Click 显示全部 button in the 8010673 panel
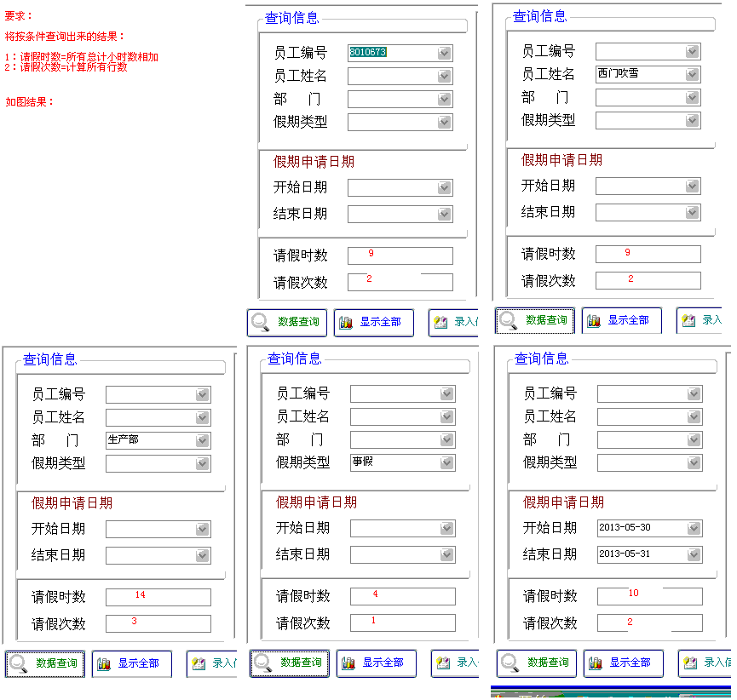 pos(374,322)
